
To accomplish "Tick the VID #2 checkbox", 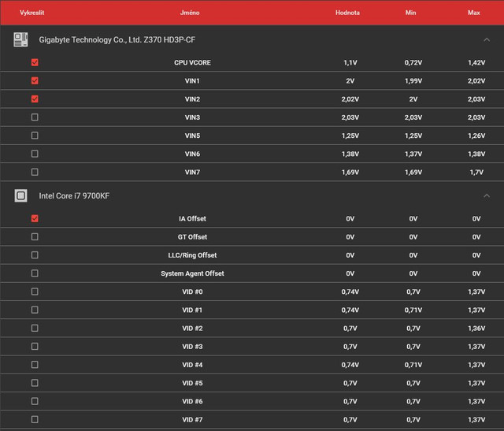I will pos(35,328).
